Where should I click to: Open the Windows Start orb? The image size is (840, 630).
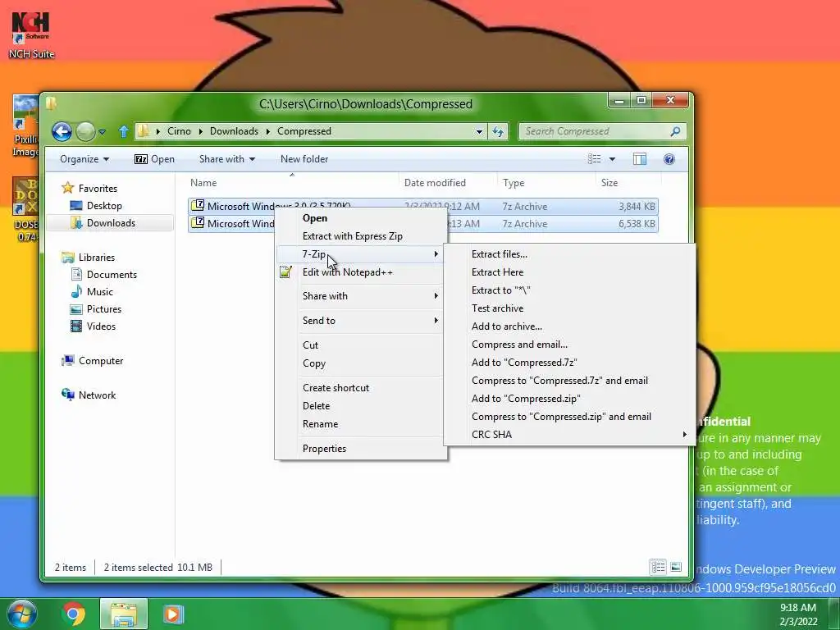click(21, 614)
